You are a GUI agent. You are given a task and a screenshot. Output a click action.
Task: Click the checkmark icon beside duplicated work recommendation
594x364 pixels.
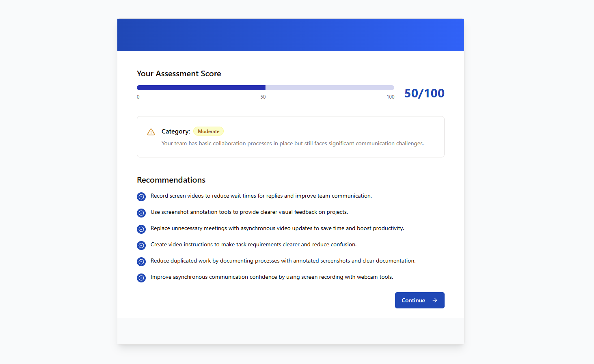[x=141, y=261]
